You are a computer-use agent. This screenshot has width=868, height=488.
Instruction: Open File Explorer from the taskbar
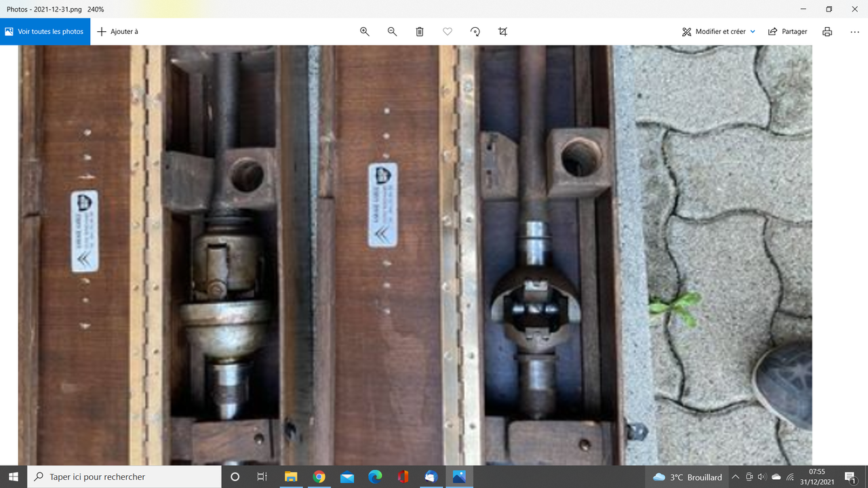point(291,477)
